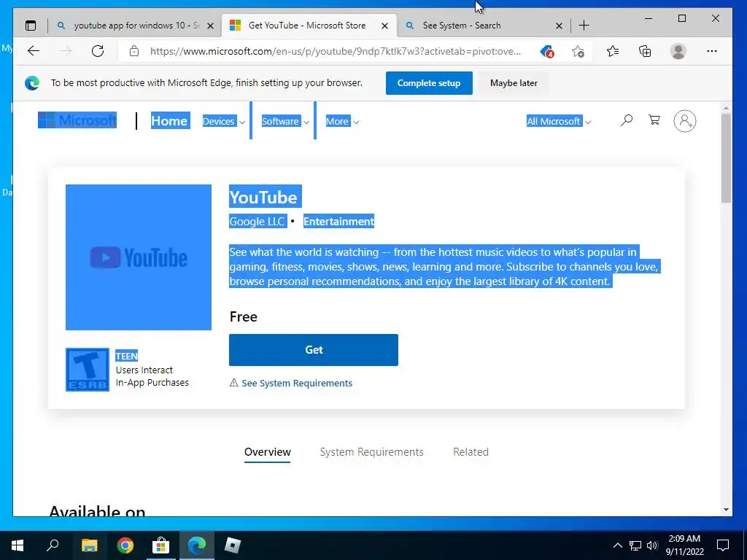Go back to the previous page
The height and width of the screenshot is (560, 747).
[34, 51]
